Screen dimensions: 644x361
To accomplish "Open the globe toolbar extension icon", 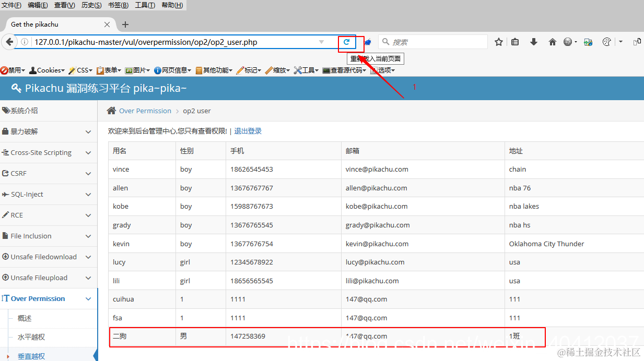I will [x=568, y=42].
